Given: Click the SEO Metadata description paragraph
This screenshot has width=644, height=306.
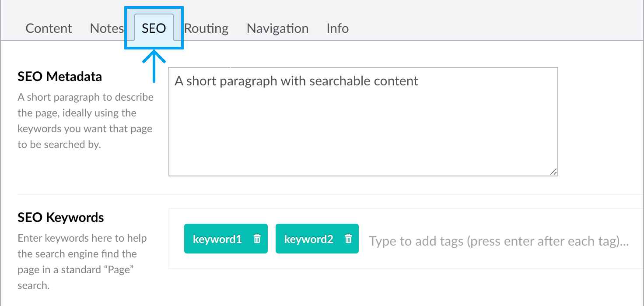Looking at the screenshot, I should [x=85, y=121].
